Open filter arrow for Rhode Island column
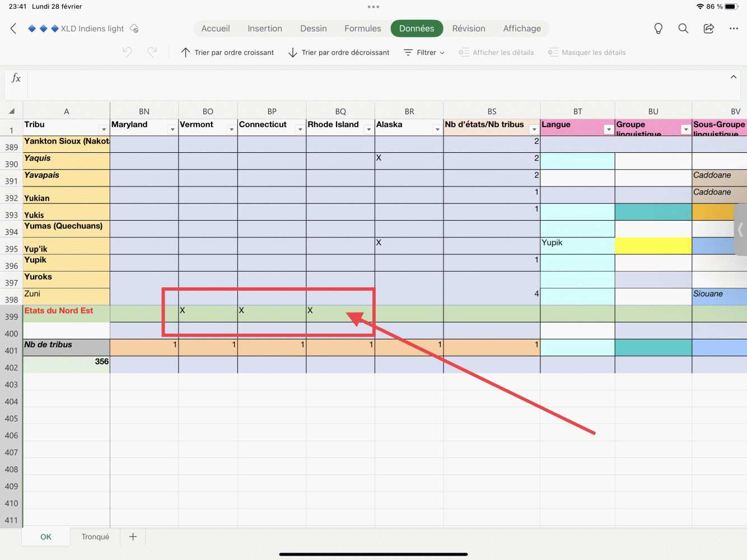The width and height of the screenshot is (747, 560). (x=368, y=129)
